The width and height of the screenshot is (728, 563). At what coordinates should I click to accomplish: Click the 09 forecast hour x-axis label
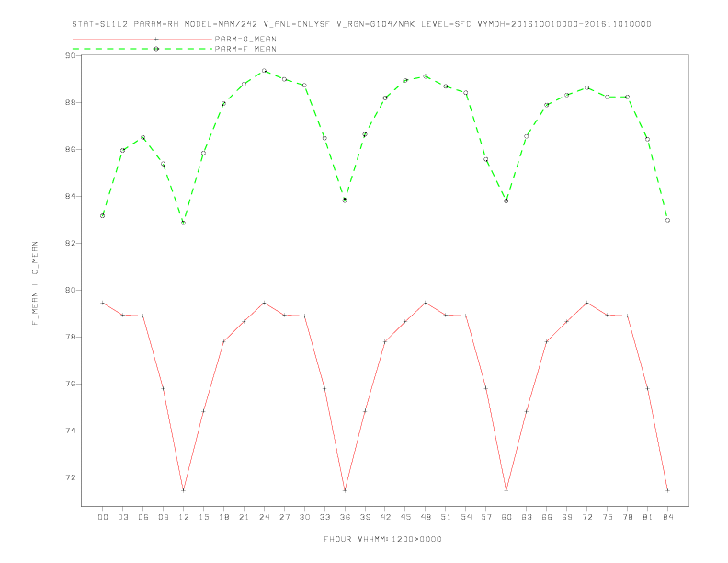(x=163, y=517)
